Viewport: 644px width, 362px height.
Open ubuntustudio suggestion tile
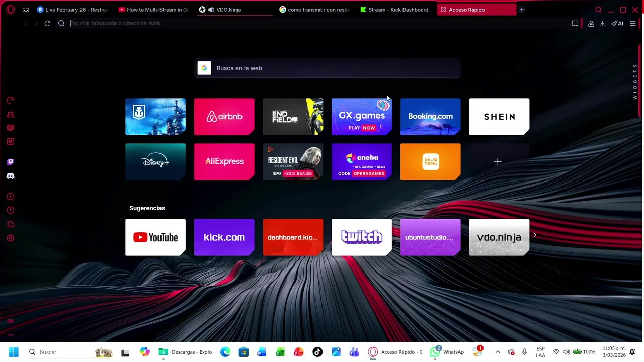[x=430, y=237]
